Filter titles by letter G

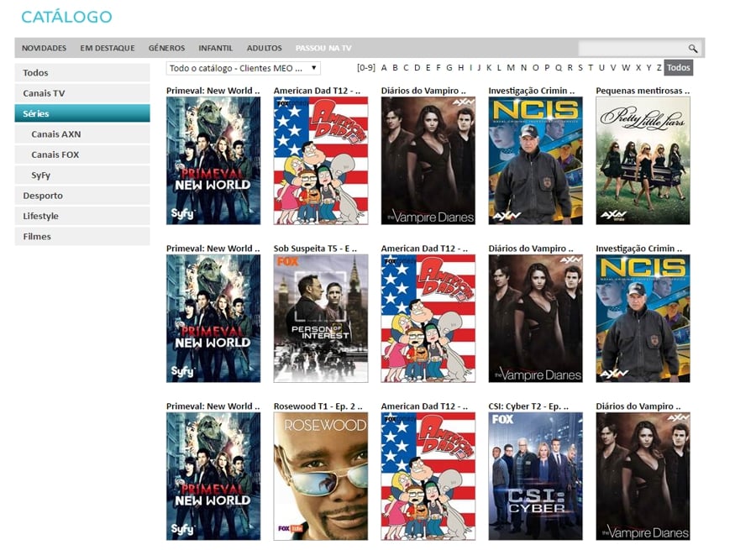tap(449, 67)
